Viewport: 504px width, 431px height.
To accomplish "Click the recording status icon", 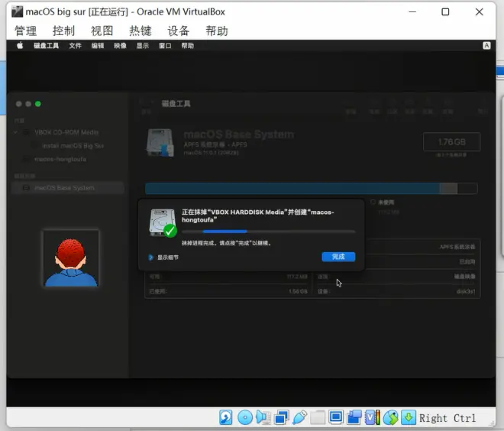I will [354, 417].
